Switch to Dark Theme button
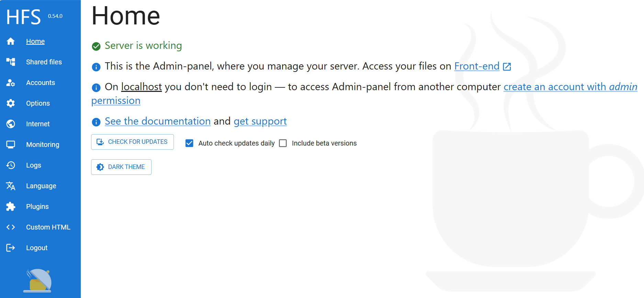 121,167
